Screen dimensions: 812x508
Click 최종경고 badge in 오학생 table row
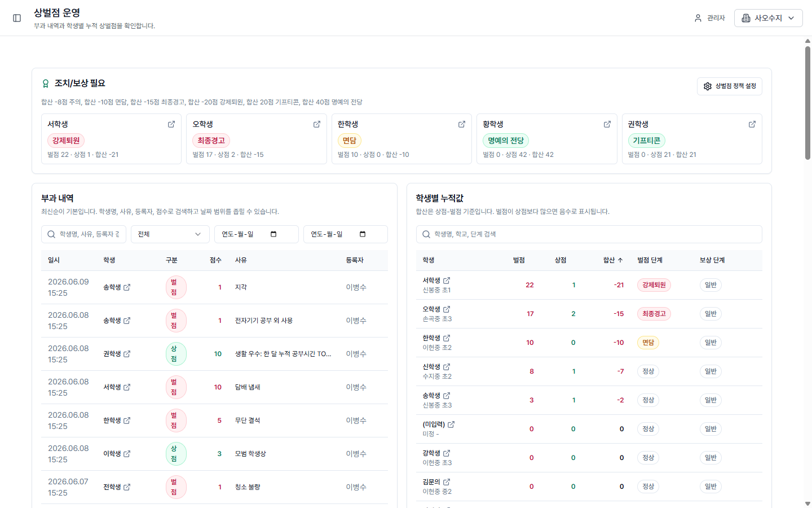(654, 314)
